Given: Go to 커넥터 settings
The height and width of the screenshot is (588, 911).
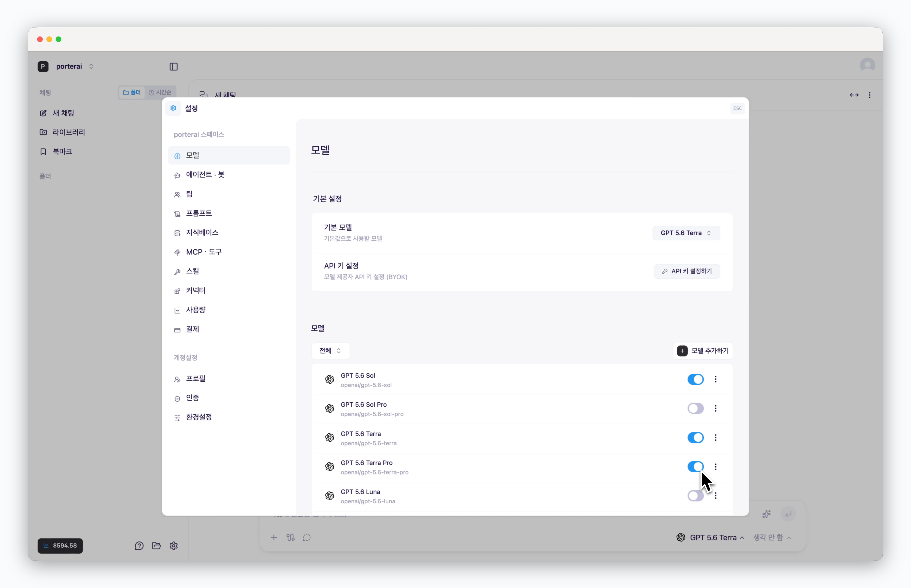Looking at the screenshot, I should pyautogui.click(x=229, y=290).
